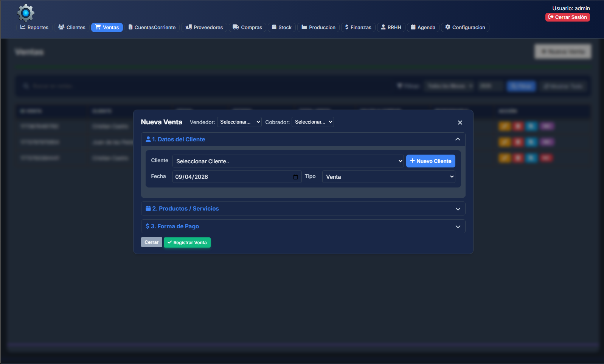Image resolution: width=604 pixels, height=364 pixels.
Task: Open the date picker calendar icon
Action: tap(295, 177)
